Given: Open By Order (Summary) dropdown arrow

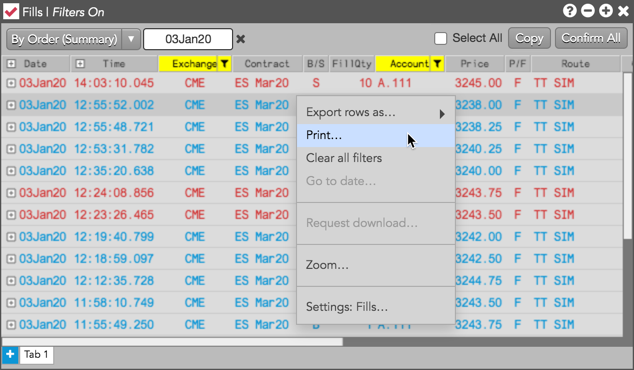Looking at the screenshot, I should [x=131, y=39].
